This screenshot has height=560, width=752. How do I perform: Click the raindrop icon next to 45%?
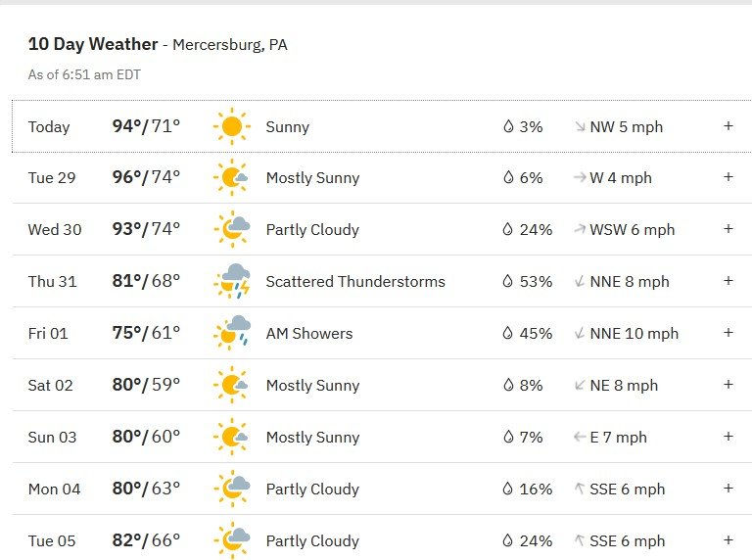(x=508, y=333)
